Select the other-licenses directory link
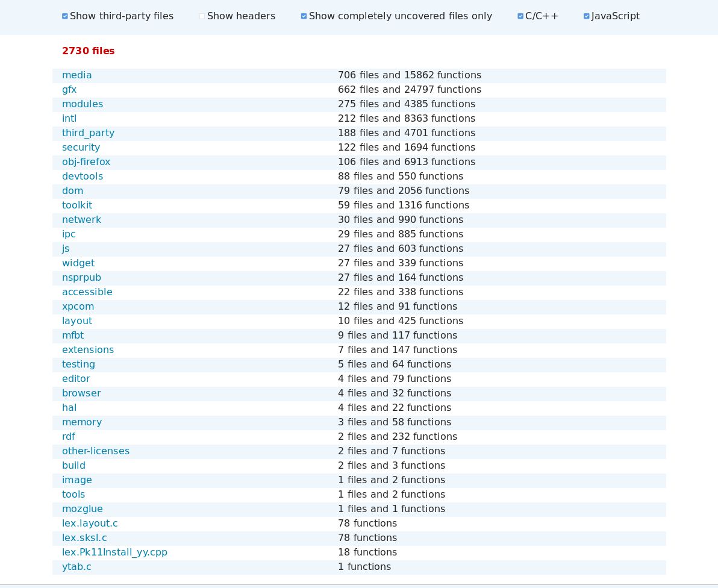Viewport: 718px width, 588px height. (x=96, y=451)
